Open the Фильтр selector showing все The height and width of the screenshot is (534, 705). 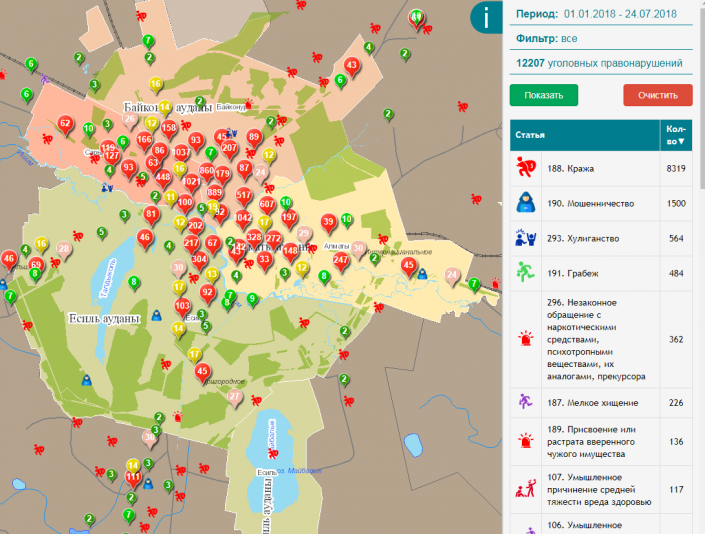click(570, 39)
